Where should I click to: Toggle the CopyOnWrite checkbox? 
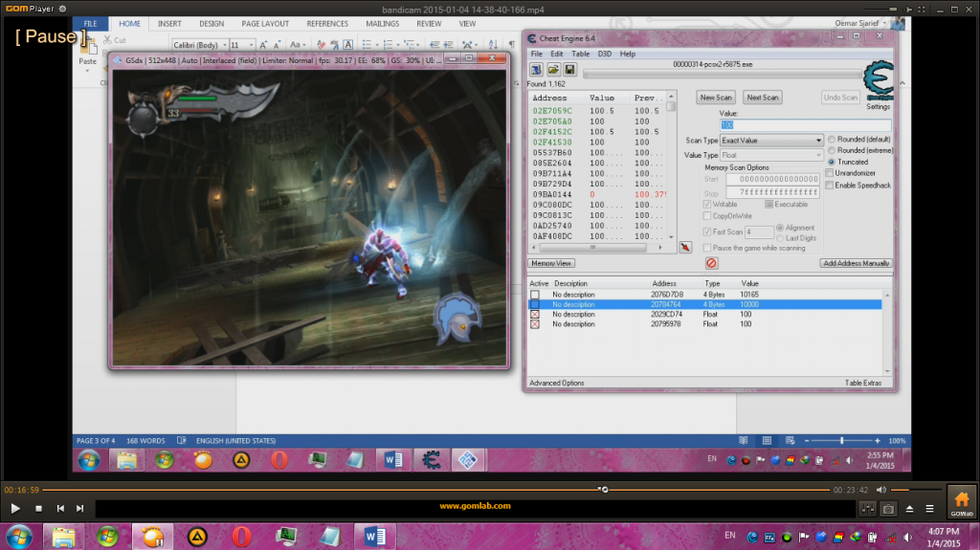[707, 215]
